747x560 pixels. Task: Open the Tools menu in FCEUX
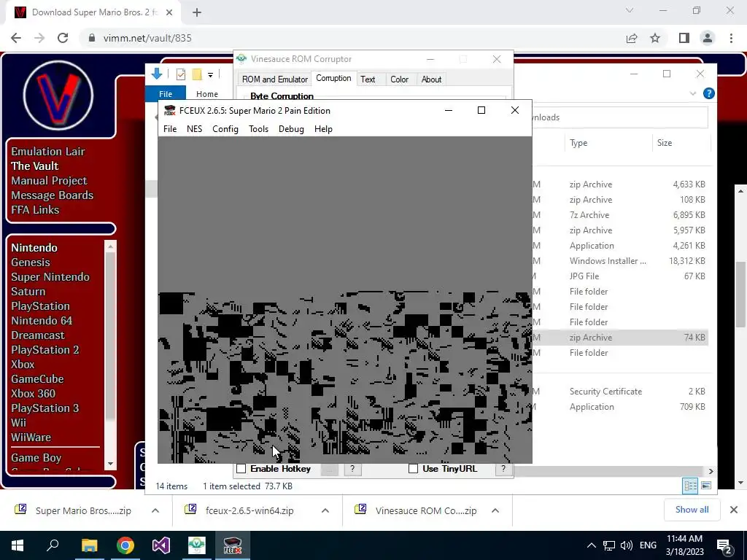(x=259, y=129)
